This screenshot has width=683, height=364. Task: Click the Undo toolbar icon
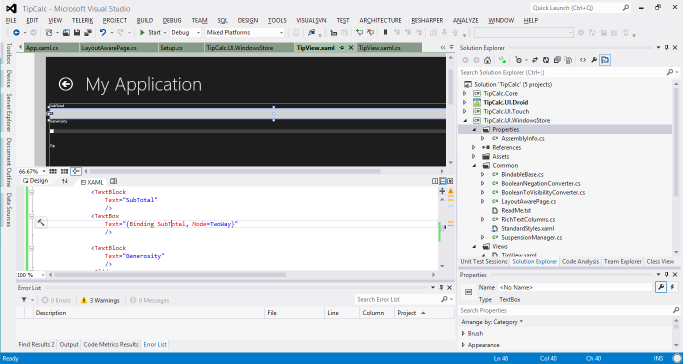[x=103, y=32]
